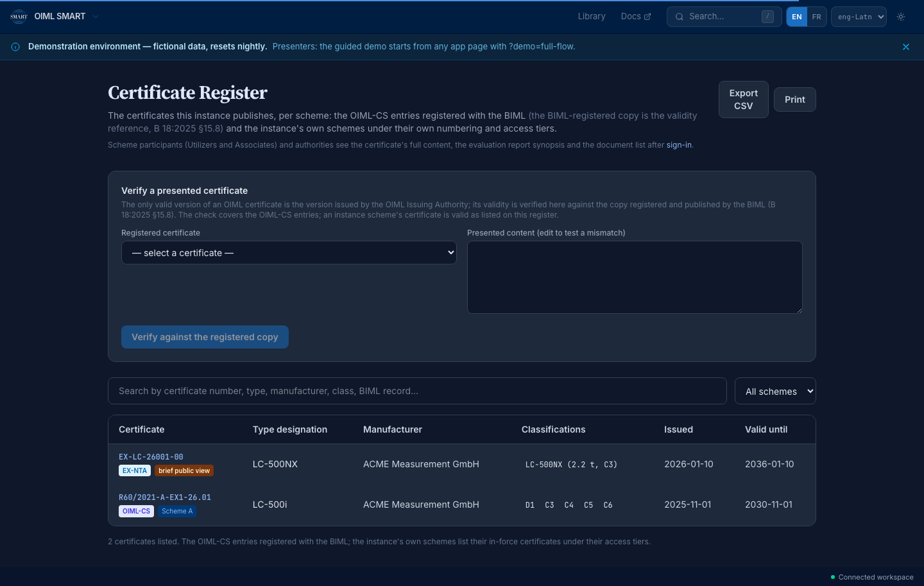Open the All schemes filter dropdown

pos(775,391)
